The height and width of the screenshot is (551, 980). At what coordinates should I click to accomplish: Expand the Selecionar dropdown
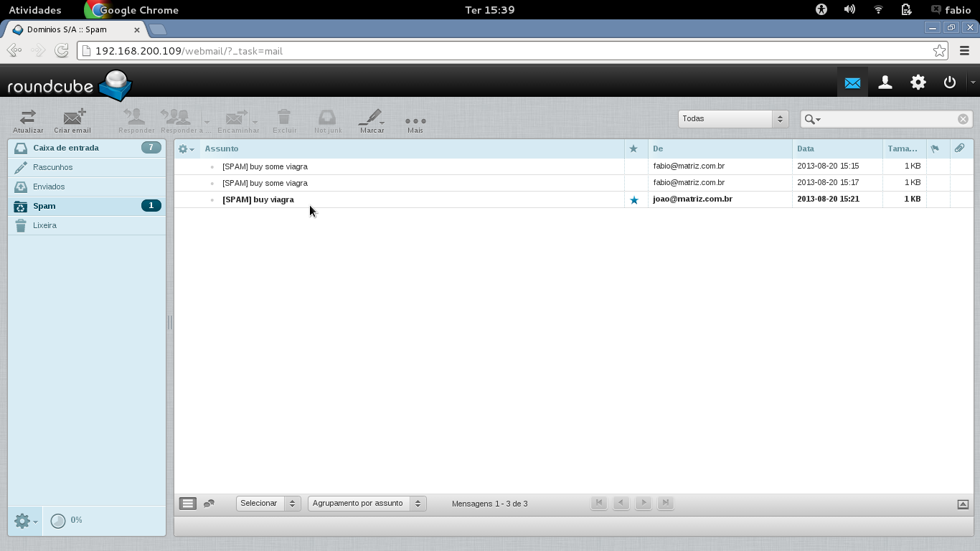268,504
